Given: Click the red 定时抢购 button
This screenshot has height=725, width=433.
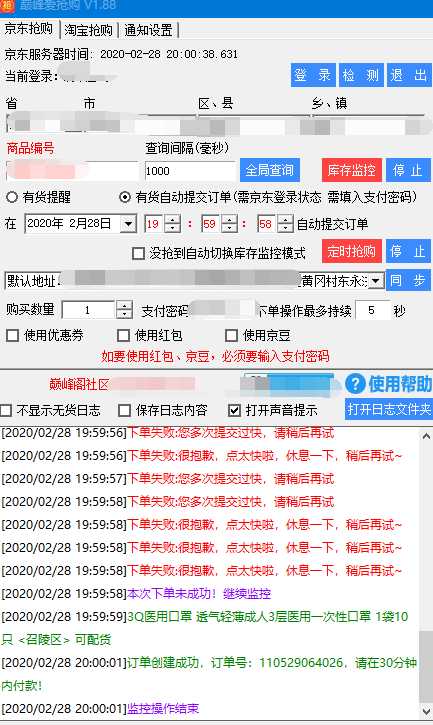Looking at the screenshot, I should point(352,252).
